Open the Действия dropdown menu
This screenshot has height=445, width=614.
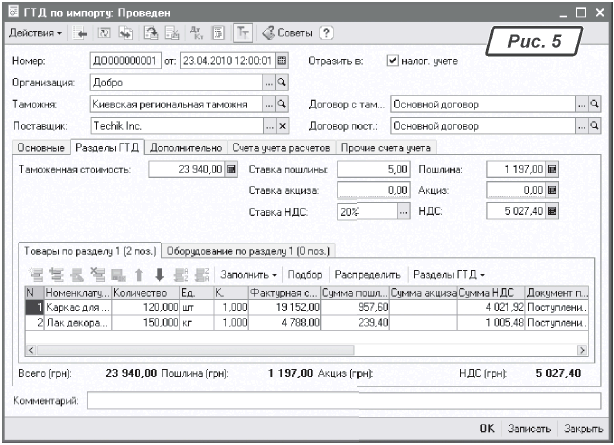click(36, 34)
